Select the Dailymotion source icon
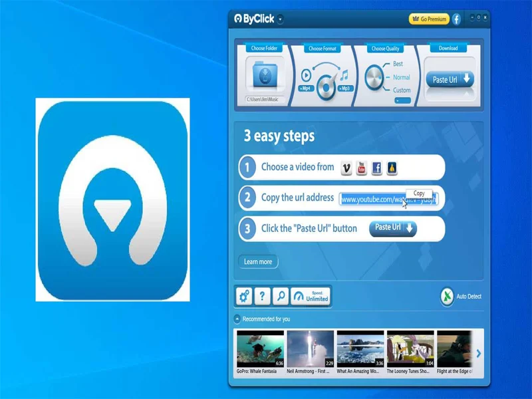This screenshot has height=399, width=532. click(x=392, y=167)
